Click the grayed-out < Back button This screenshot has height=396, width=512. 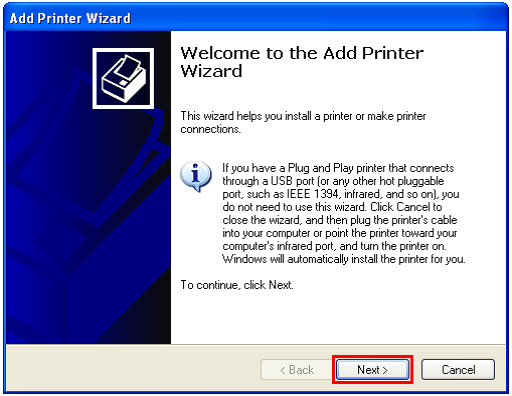297,369
